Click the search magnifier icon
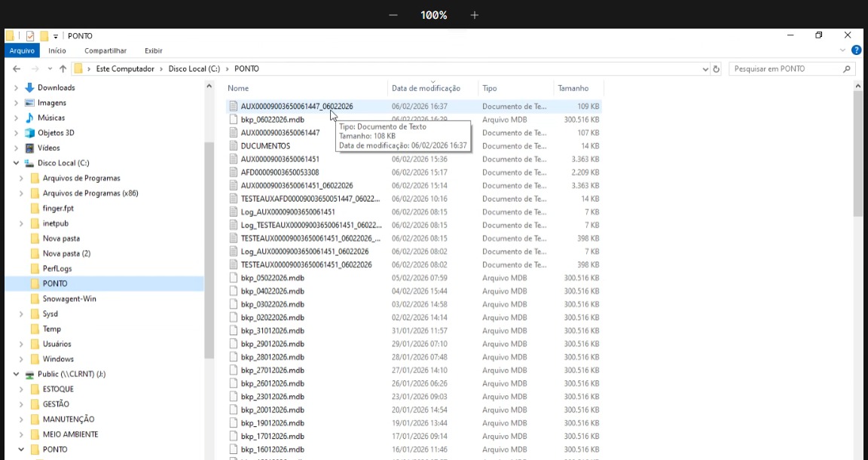This screenshot has width=868, height=460. pos(846,69)
